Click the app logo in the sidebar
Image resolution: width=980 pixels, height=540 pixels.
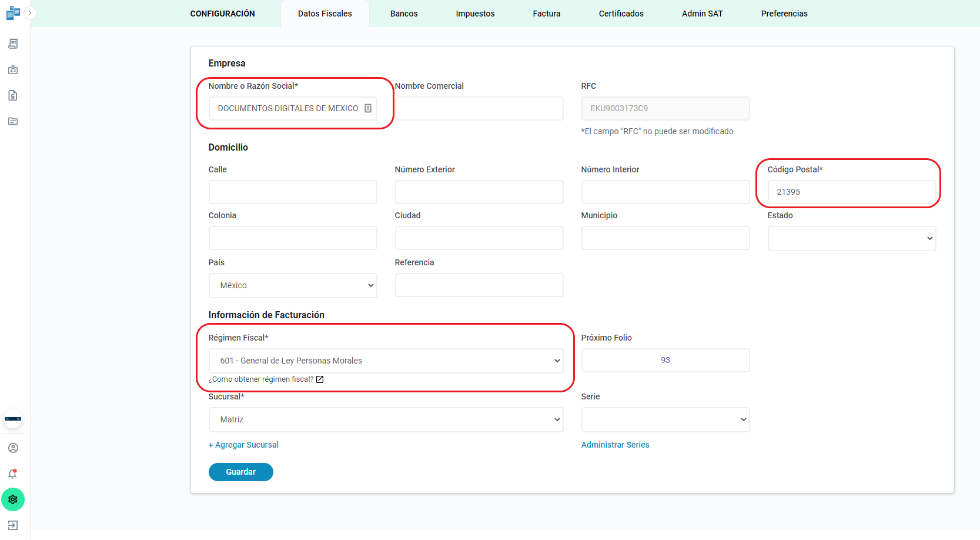tap(13, 13)
